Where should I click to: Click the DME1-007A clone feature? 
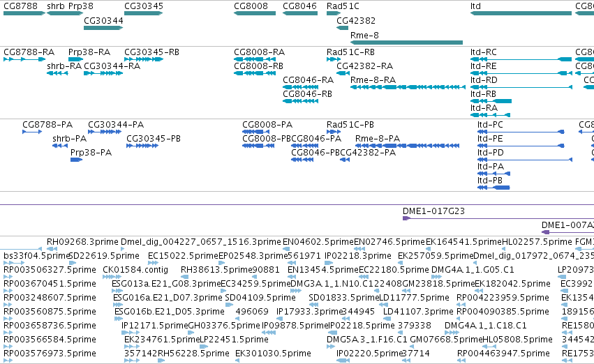pos(568,232)
